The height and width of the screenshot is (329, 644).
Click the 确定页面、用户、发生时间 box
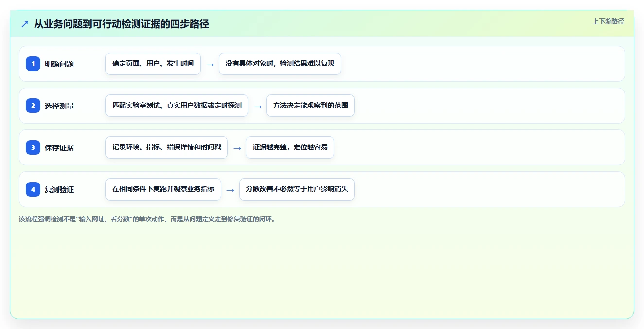coord(153,64)
